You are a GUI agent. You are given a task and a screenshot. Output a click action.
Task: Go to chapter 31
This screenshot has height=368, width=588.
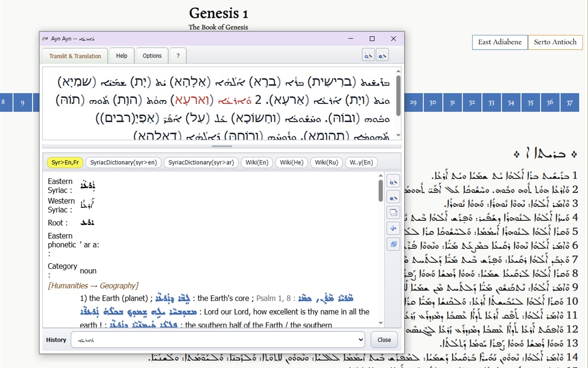click(452, 103)
